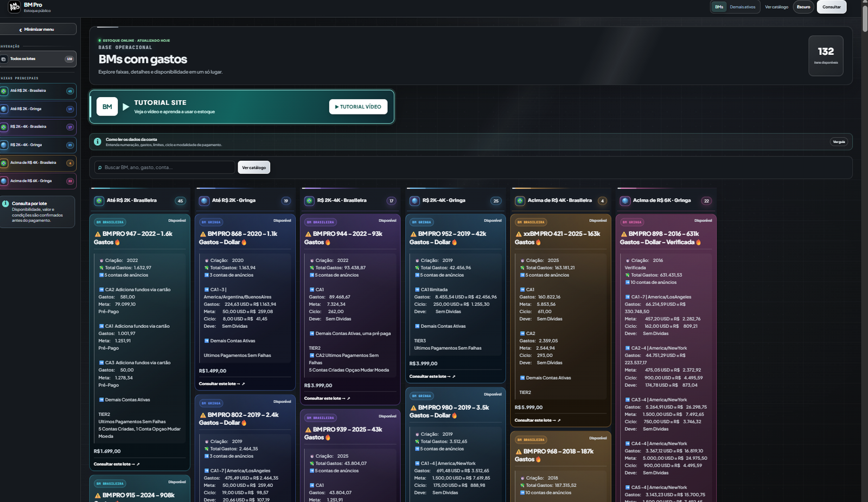Click the play triangle icon next to Tutorial Site

coord(126,107)
